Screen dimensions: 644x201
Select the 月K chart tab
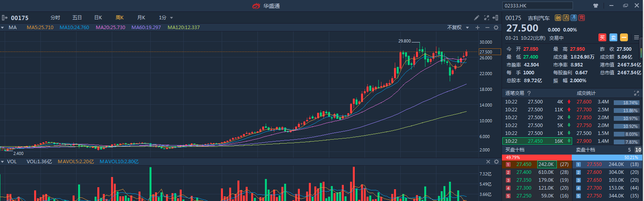click(x=141, y=18)
